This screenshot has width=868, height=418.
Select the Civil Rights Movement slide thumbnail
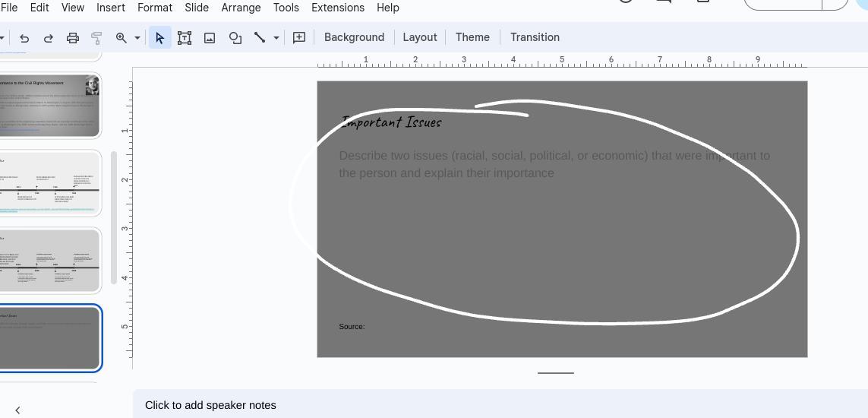[x=50, y=106]
